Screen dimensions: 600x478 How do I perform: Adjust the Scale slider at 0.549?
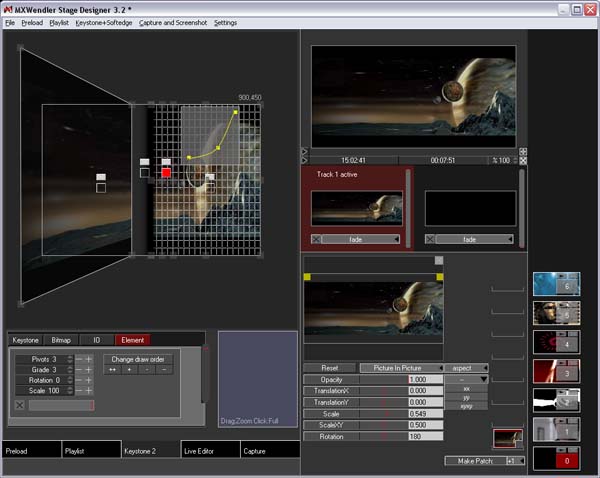pos(384,414)
